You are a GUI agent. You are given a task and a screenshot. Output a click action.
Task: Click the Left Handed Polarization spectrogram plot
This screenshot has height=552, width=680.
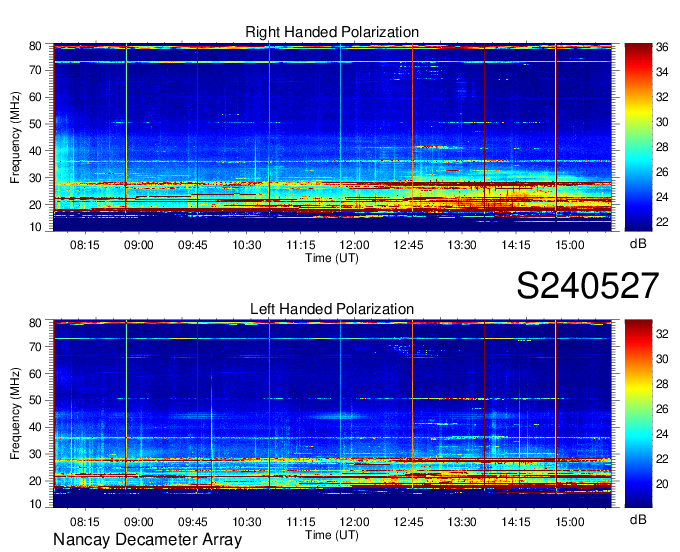point(332,414)
